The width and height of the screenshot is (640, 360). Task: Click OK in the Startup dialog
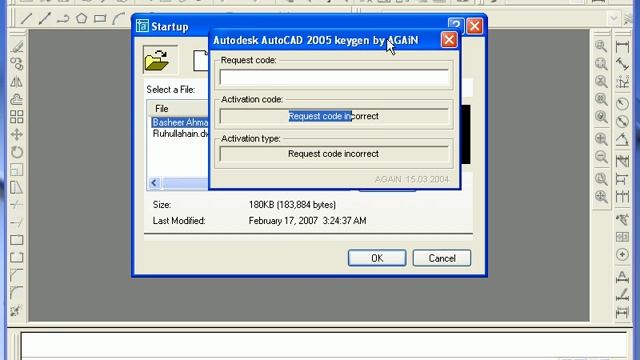(377, 258)
